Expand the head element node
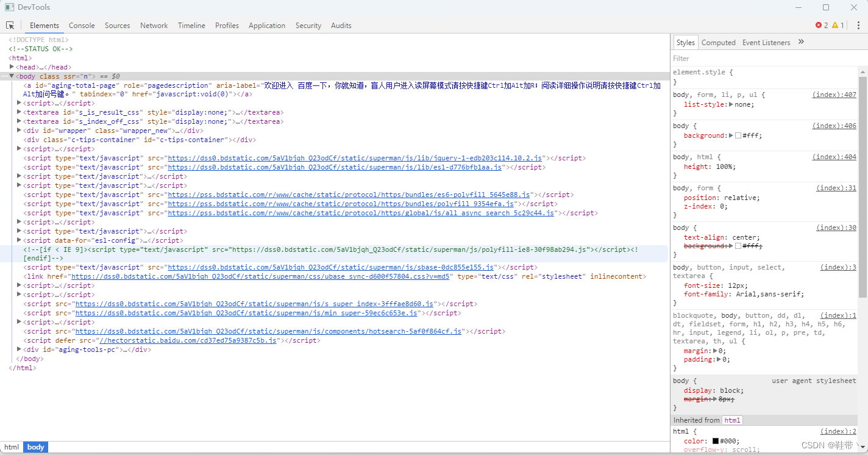This screenshot has width=868, height=455. point(12,67)
